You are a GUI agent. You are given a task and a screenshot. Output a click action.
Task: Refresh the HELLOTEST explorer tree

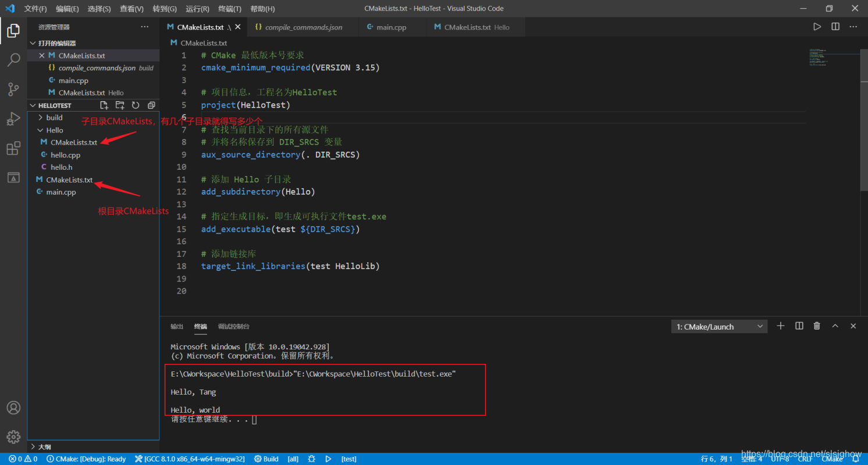[136, 105]
